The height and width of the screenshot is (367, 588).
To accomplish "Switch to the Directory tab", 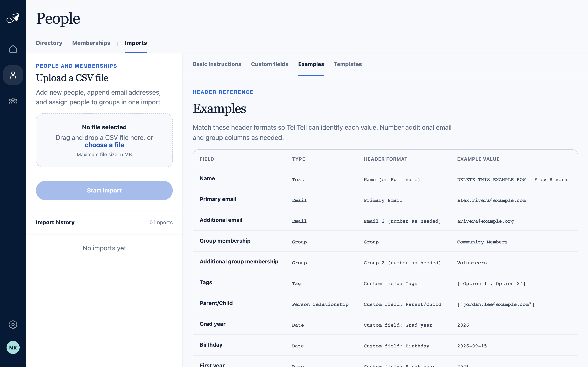I will coord(49,43).
